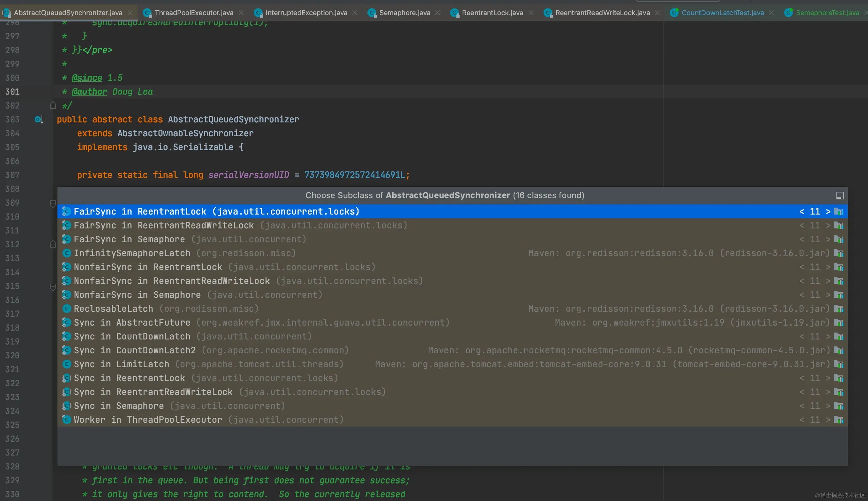
Task: Close the InterruptedException.java tab
Action: 355,13
